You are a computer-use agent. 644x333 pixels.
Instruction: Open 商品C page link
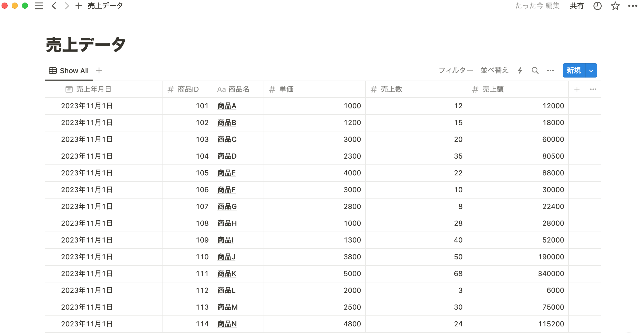click(227, 139)
